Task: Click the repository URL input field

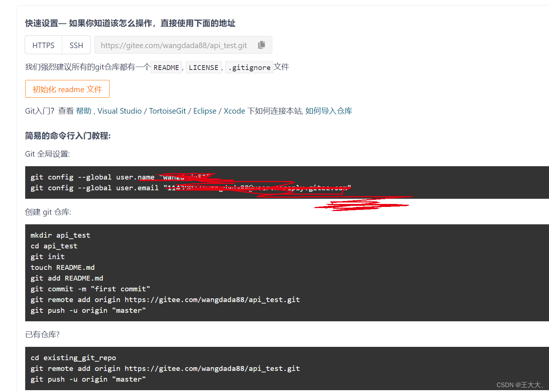Action: [x=183, y=45]
